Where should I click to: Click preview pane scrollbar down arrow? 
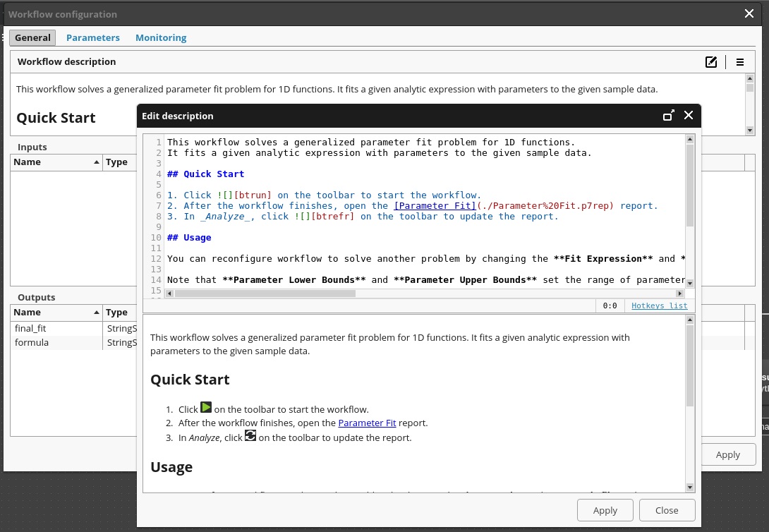(689, 487)
